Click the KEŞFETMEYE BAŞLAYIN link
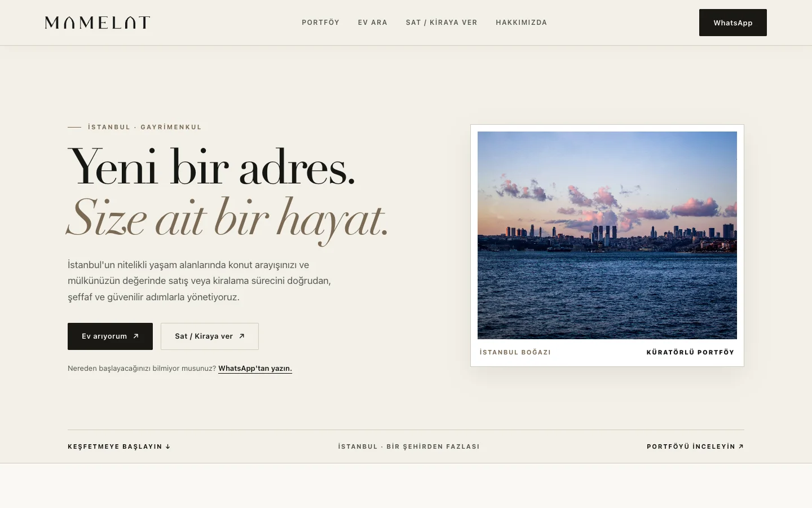Viewport: 812px width, 508px height. coord(119,446)
